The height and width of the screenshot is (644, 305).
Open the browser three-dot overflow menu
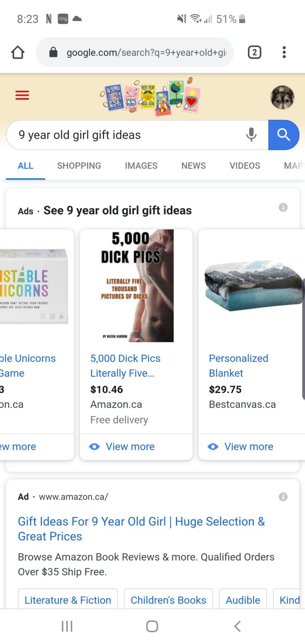(x=284, y=52)
